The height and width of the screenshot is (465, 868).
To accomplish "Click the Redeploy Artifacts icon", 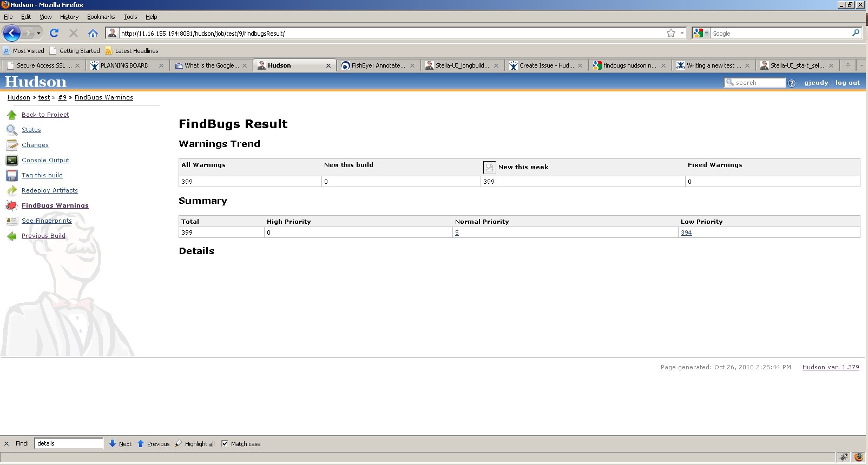I will coord(11,190).
